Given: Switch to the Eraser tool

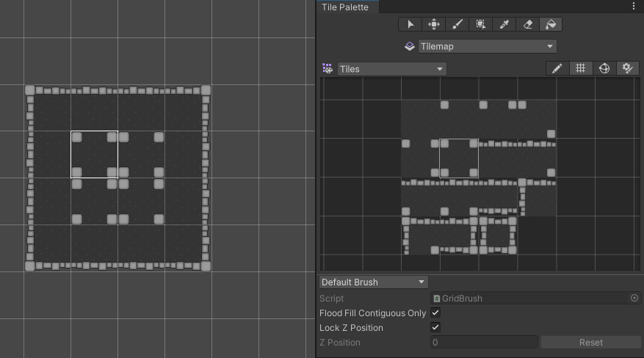Looking at the screenshot, I should pos(528,24).
